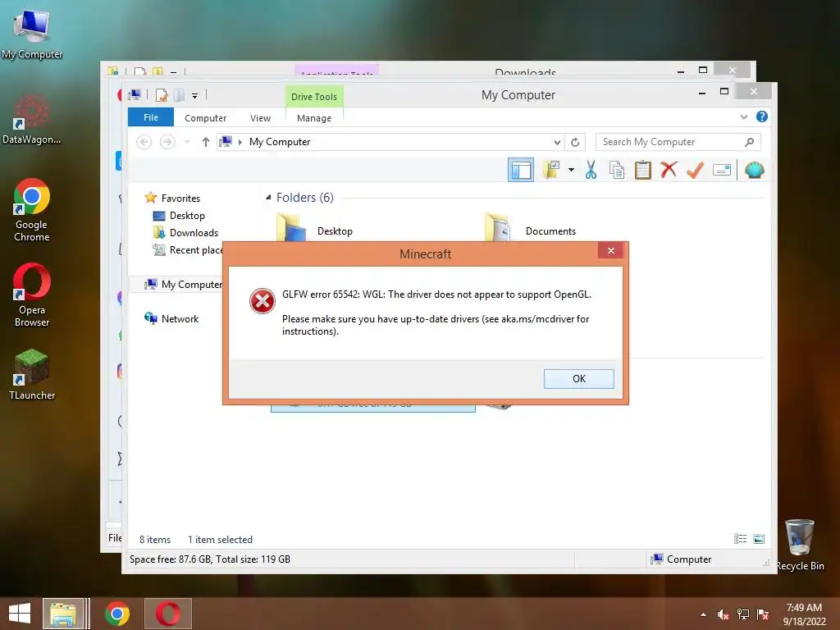840x630 pixels.
Task: Expand arrow after computer icon in address bar
Action: pos(240,142)
